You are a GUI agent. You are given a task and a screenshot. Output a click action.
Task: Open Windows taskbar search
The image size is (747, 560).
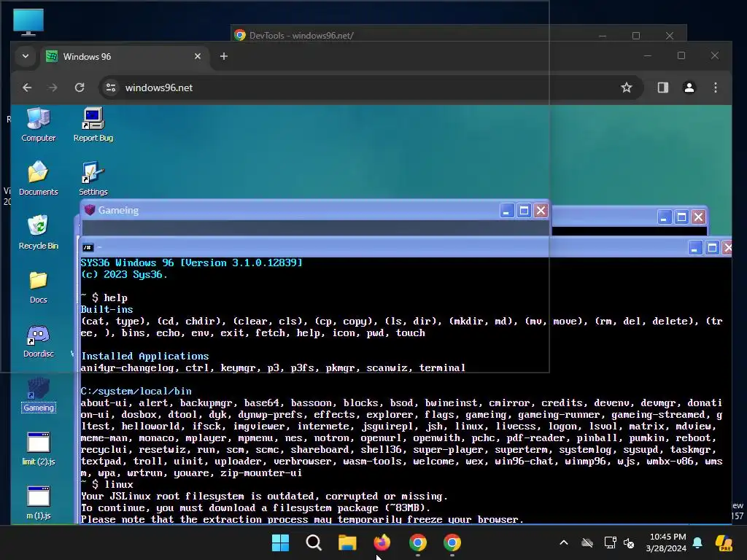click(314, 542)
